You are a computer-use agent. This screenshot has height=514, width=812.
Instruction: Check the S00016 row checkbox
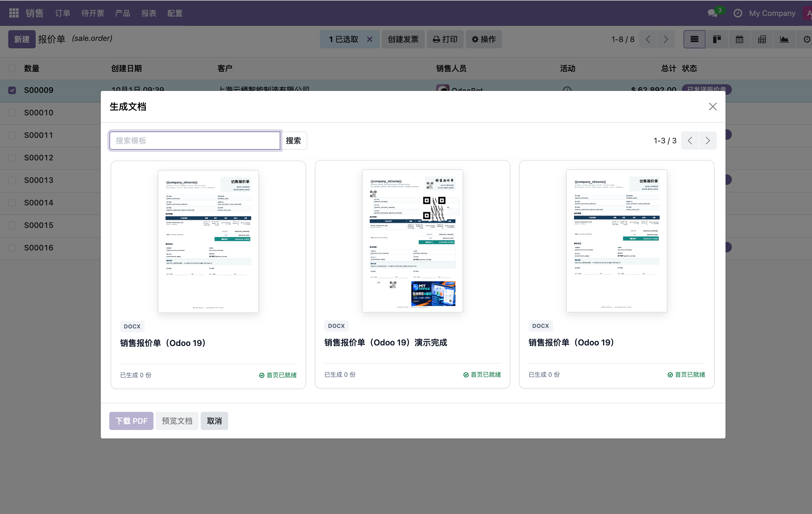(x=12, y=248)
